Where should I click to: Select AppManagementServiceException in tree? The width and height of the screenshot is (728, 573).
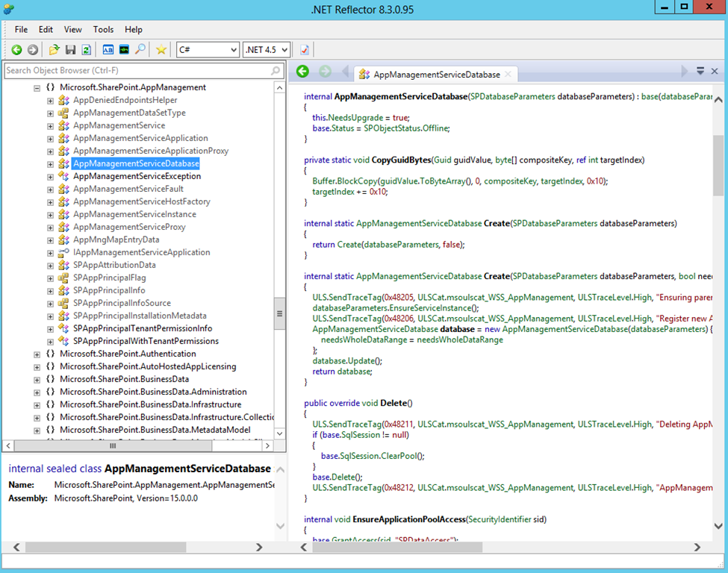tap(137, 176)
